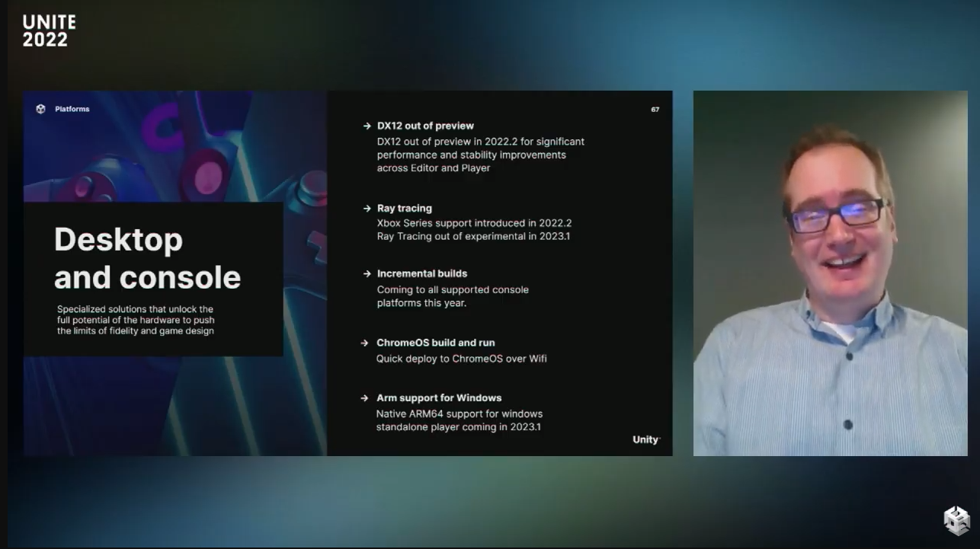
Task: Click the arrow beside ChromeOS build and run
Action: click(x=366, y=343)
